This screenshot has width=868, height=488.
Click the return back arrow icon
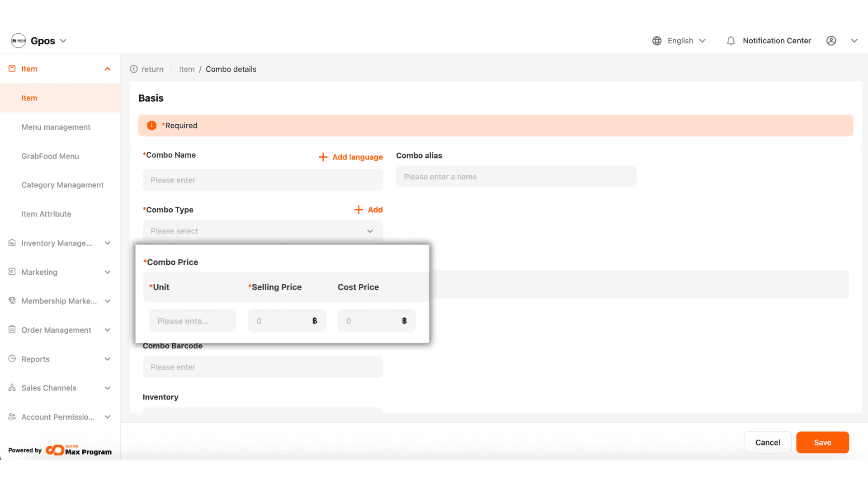click(x=134, y=69)
